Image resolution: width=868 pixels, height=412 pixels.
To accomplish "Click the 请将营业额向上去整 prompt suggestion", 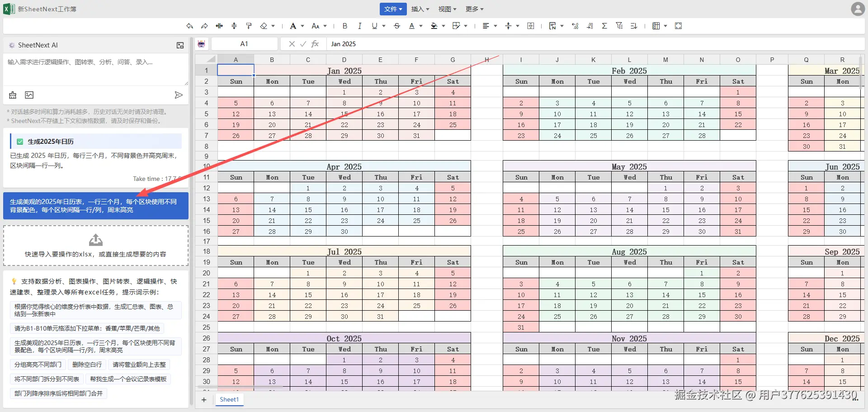I will click(139, 365).
